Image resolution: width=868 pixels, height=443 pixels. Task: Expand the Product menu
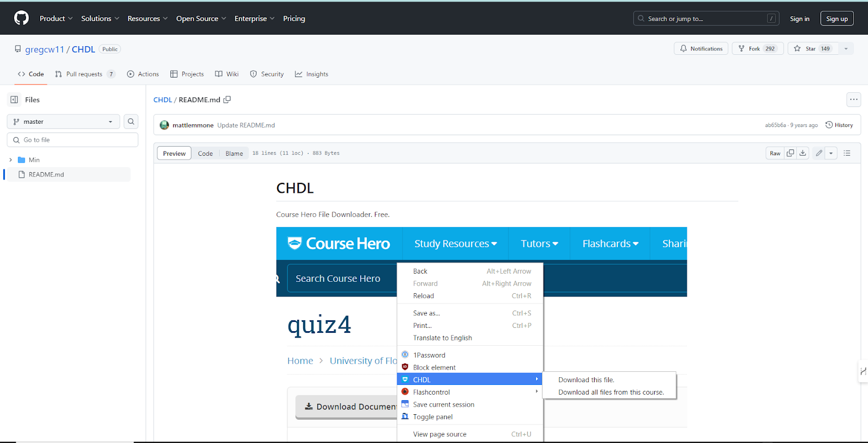point(56,18)
